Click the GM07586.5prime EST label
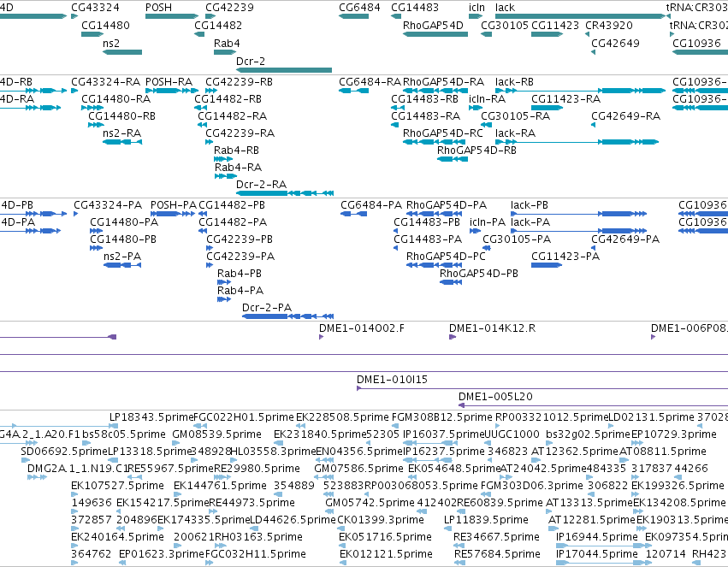 click(359, 468)
